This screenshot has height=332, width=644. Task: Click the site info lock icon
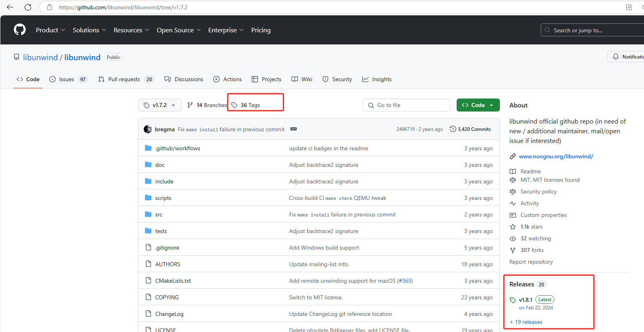50,7
